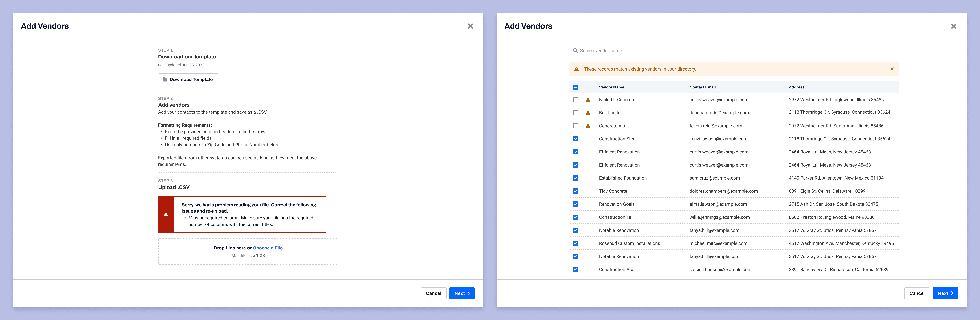Dismiss the existing vendors warning banner

click(x=892, y=69)
